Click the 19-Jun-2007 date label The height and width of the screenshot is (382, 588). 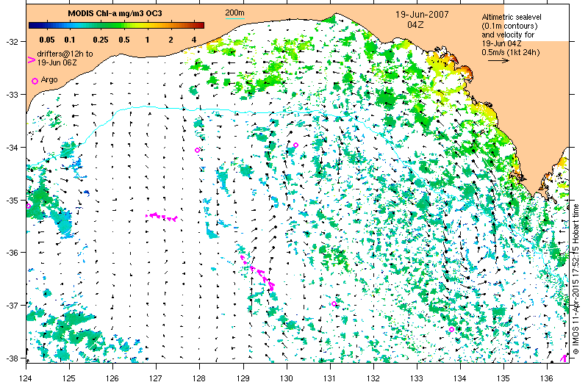(422, 15)
